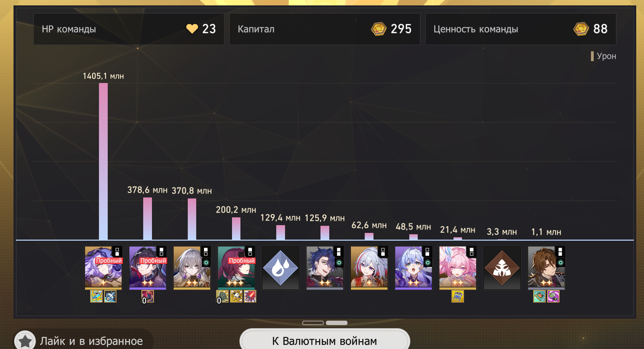The image size is (644, 349).
Task: Click Лайк и в избранное label
Action: 92,341
